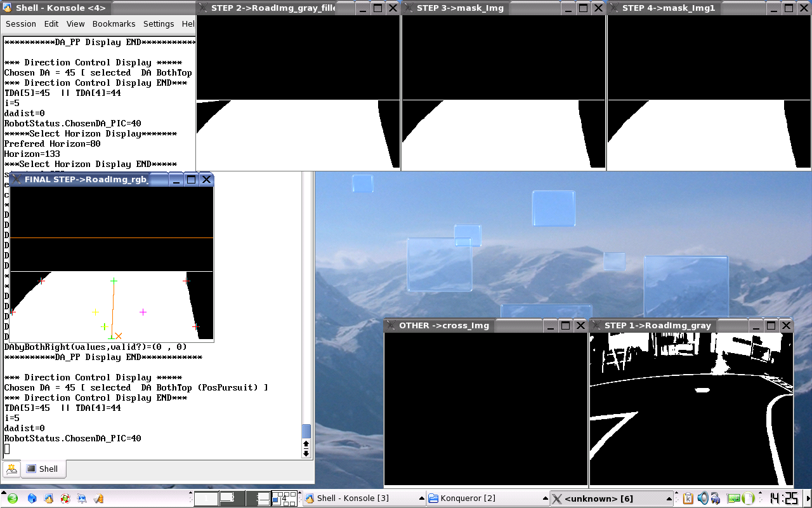Open window menu icon of FINAL STEP window

(16, 180)
